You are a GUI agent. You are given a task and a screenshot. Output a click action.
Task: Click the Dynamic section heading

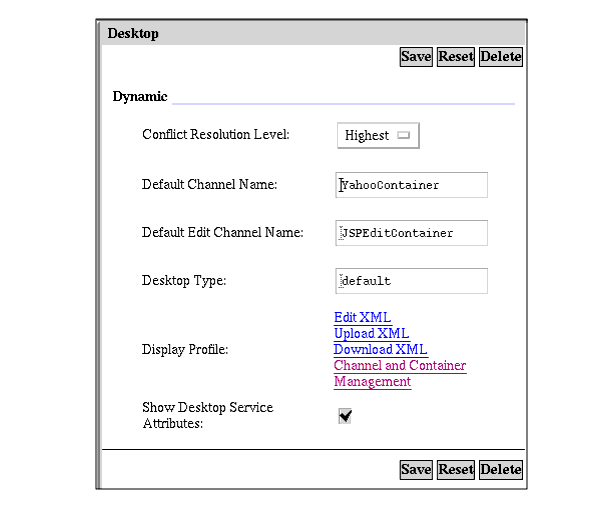(x=140, y=96)
